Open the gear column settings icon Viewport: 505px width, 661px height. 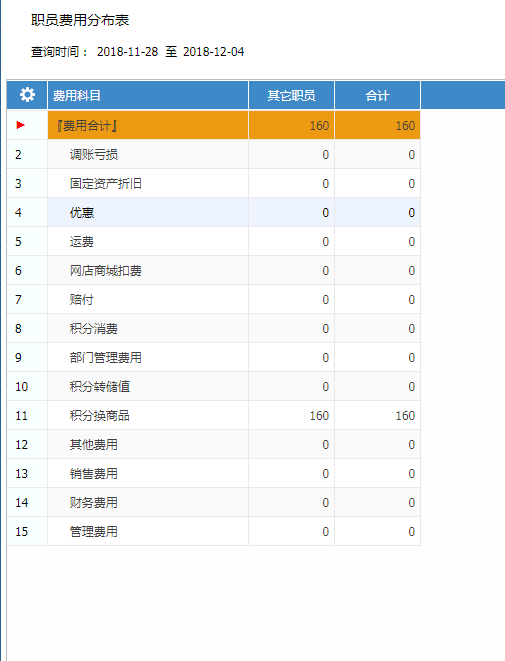[x=27, y=95]
